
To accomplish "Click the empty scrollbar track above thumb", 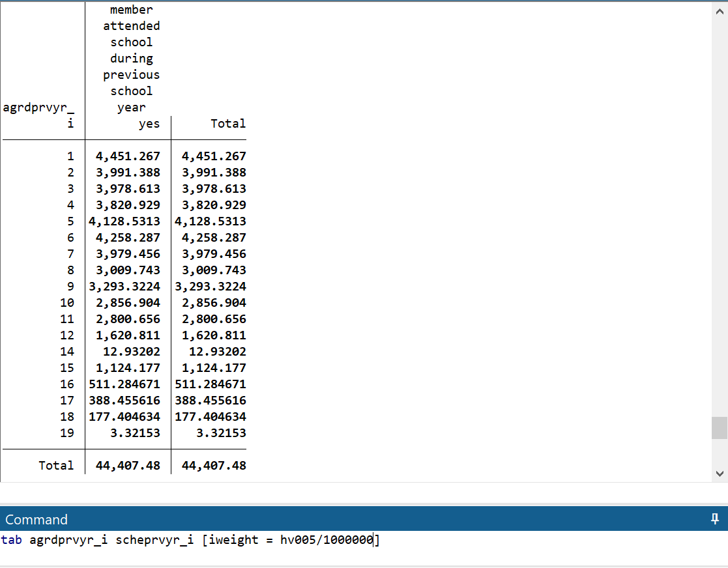I will 720,215.
